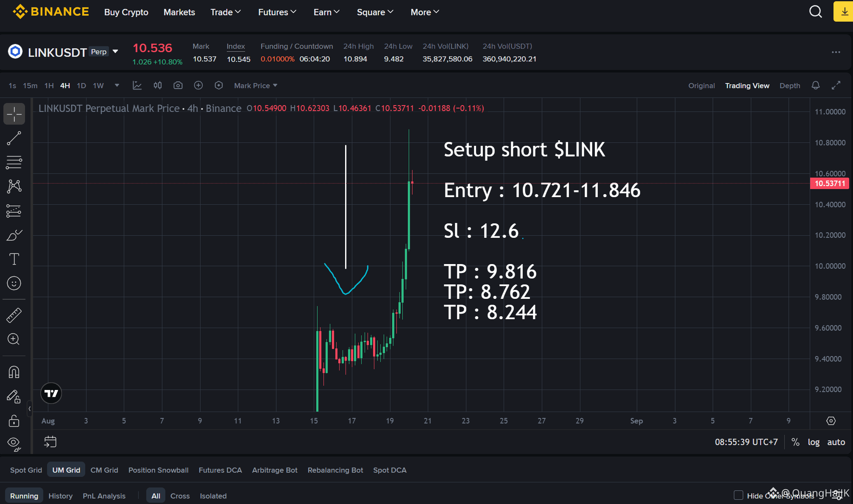This screenshot has width=853, height=504.
Task: Open the emoji icons tool
Action: click(x=14, y=283)
